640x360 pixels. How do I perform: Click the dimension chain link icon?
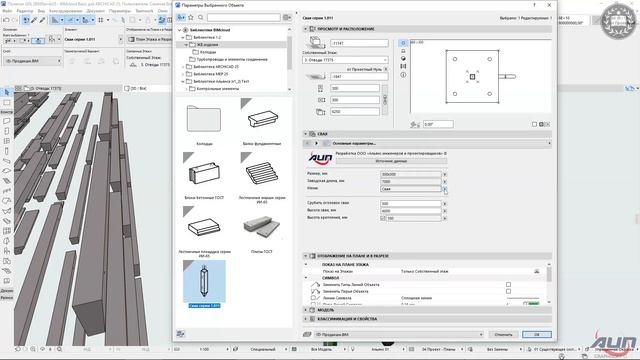384,100
